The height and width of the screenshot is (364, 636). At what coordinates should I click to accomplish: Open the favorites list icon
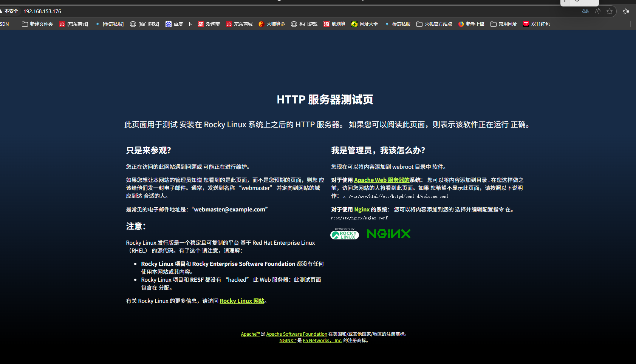tap(626, 11)
